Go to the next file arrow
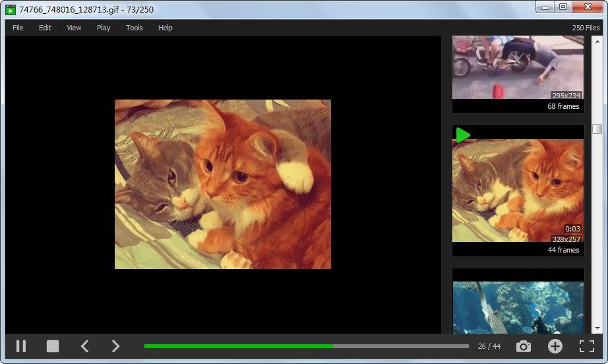 (115, 346)
